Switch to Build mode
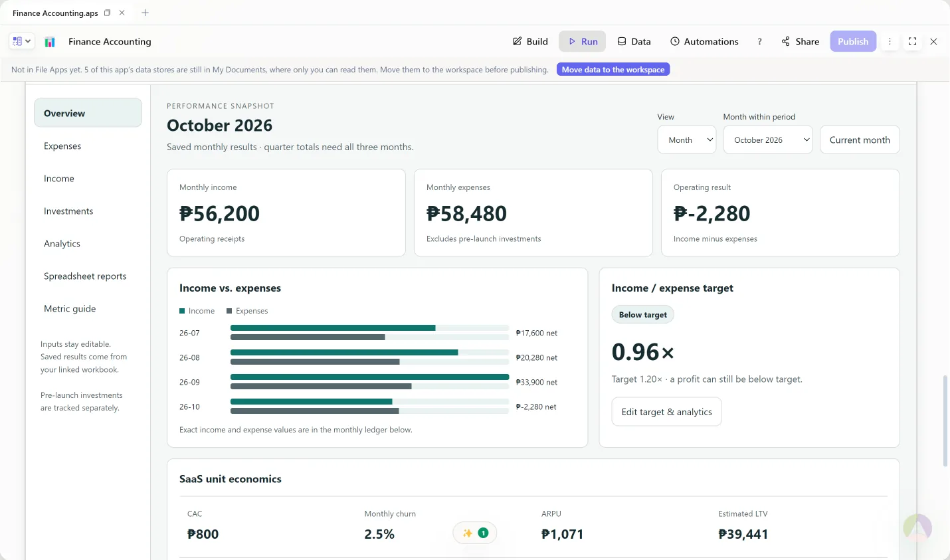950x560 pixels. point(530,41)
